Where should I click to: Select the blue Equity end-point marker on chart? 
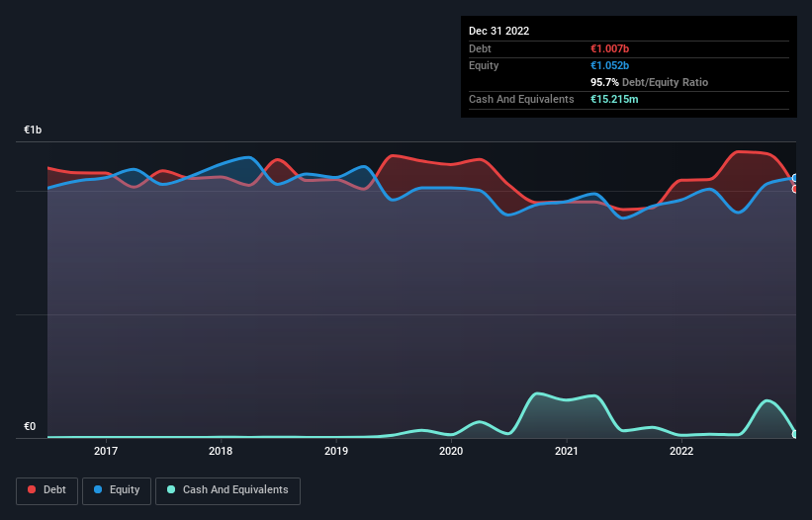click(x=795, y=178)
